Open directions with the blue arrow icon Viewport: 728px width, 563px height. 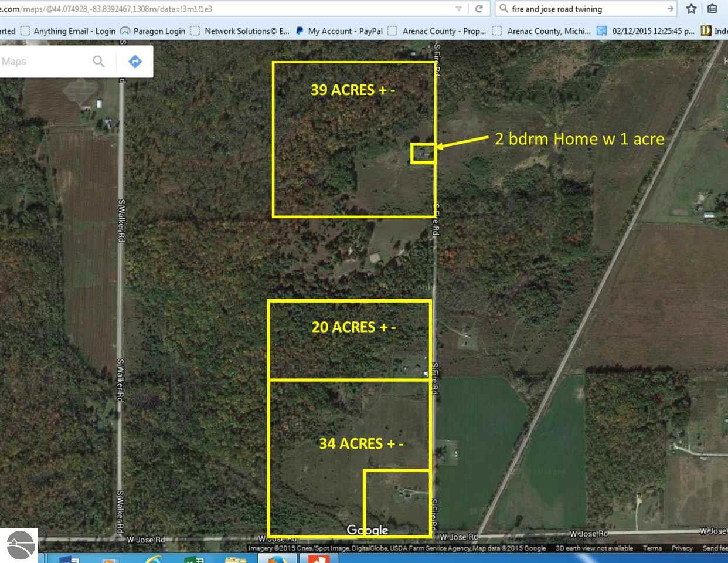tap(135, 61)
